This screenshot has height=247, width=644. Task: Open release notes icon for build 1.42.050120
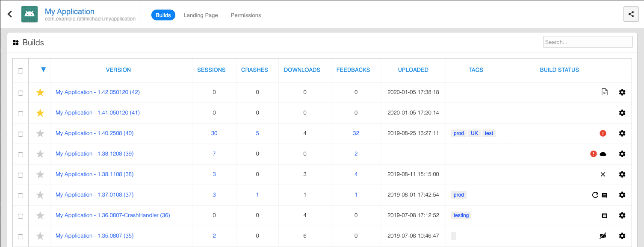tap(604, 92)
